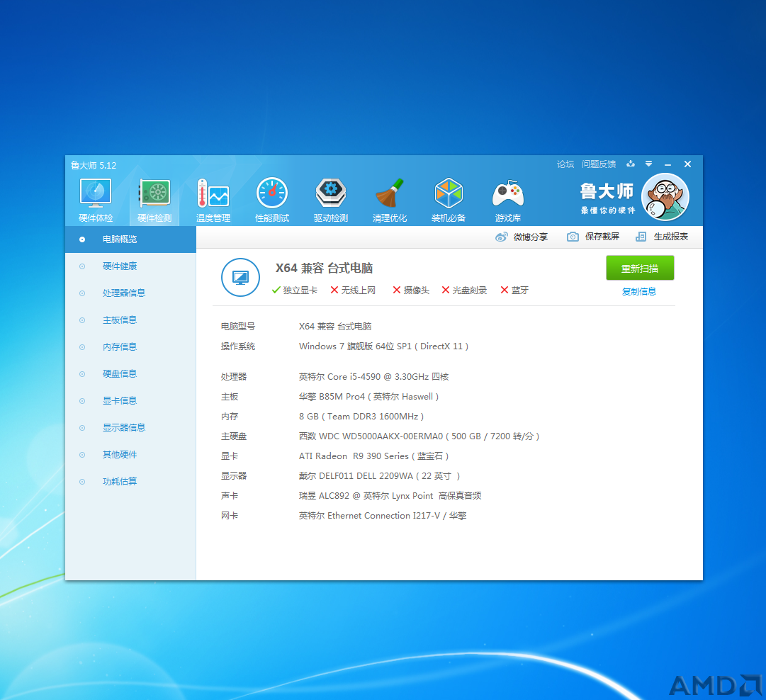Click the 操作系统 row label

pos(238,346)
